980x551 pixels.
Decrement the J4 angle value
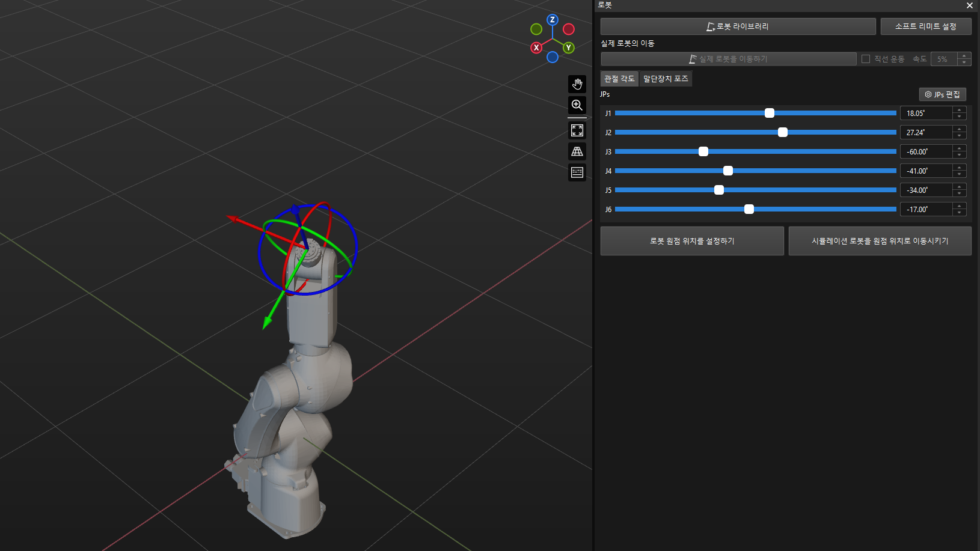click(960, 174)
